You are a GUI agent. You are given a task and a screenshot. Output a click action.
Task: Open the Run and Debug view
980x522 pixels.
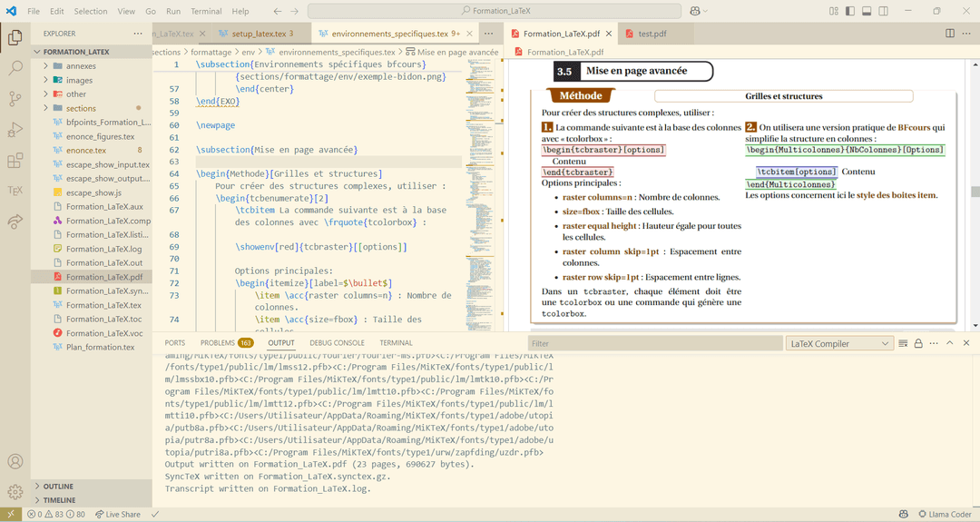[15, 130]
